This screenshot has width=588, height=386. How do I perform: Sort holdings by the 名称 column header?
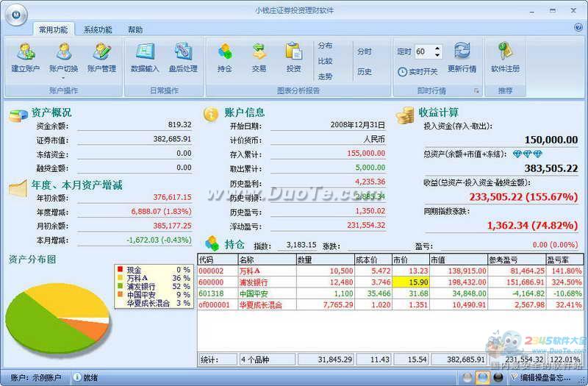[x=267, y=260]
